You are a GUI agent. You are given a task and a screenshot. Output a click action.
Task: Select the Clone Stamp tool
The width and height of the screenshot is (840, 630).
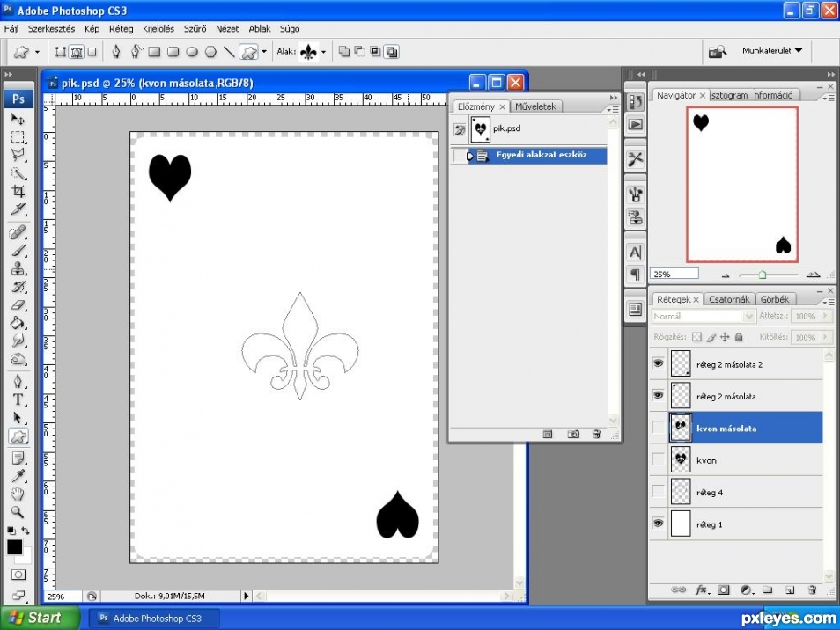point(18,268)
